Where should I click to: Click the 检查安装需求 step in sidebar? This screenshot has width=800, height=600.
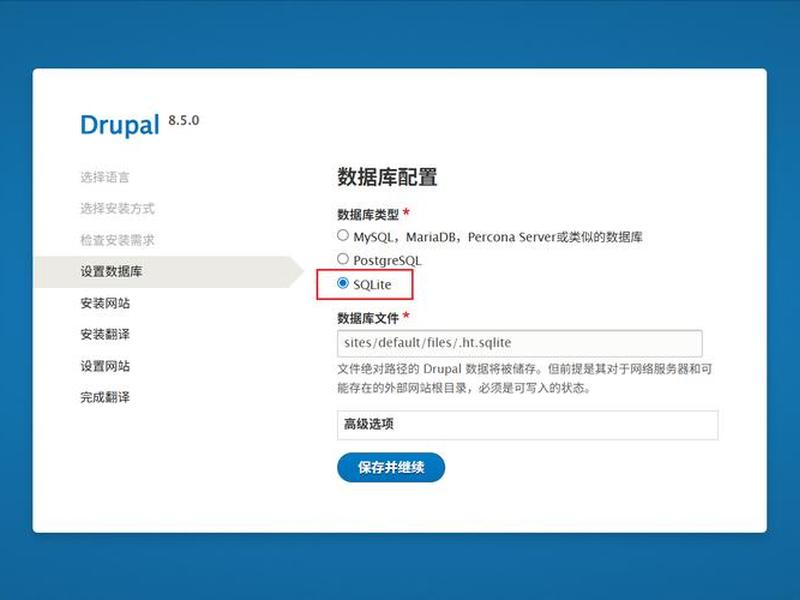pos(117,240)
